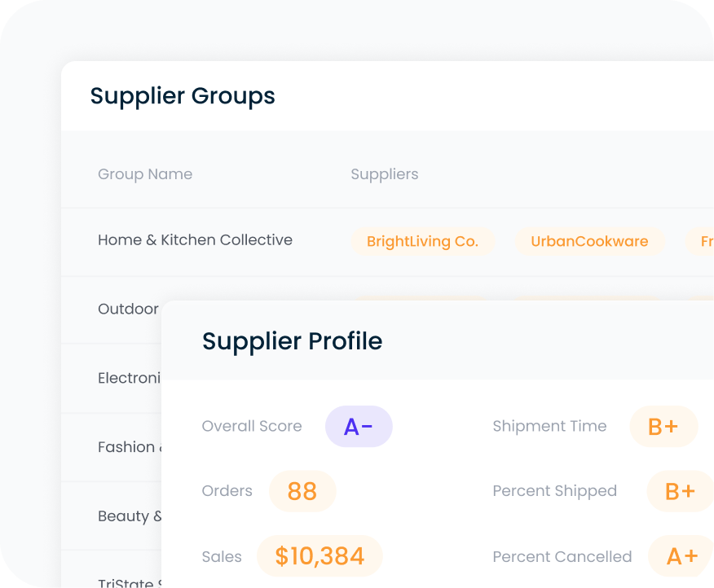Screen dimensions: 714x588
Task: Click the B+ Percent Shipped badge
Action: click(679, 491)
